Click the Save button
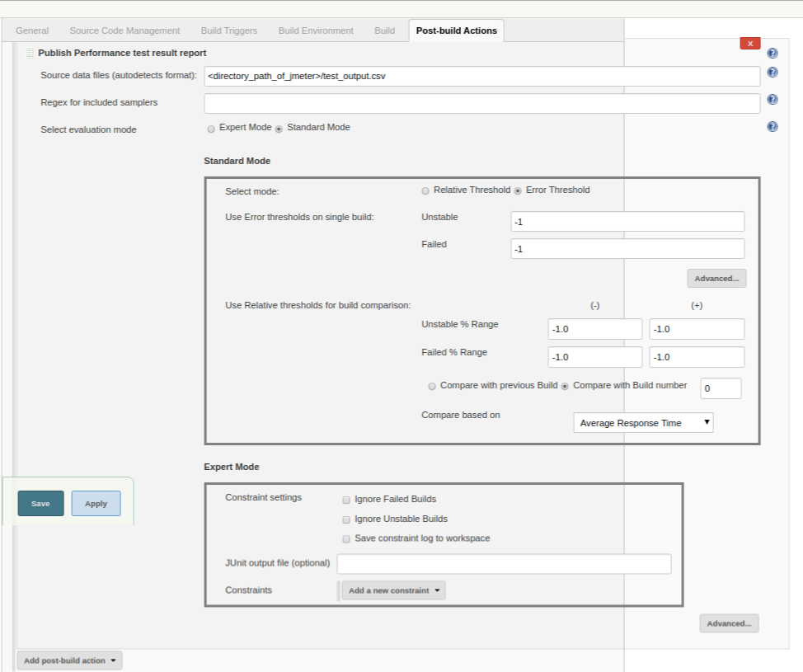The image size is (803, 672). [x=40, y=504]
